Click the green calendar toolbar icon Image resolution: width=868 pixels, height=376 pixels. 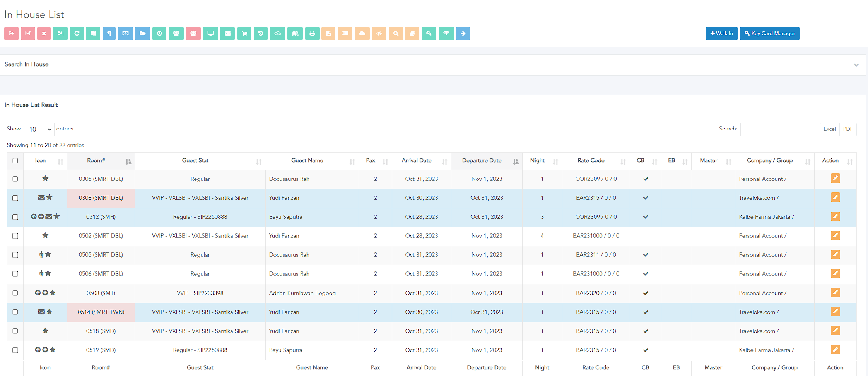pyautogui.click(x=93, y=34)
